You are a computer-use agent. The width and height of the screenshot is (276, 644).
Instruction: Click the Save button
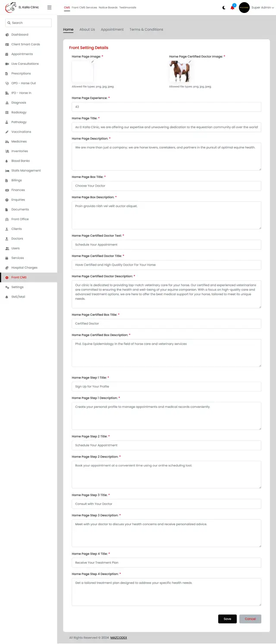tap(227, 619)
